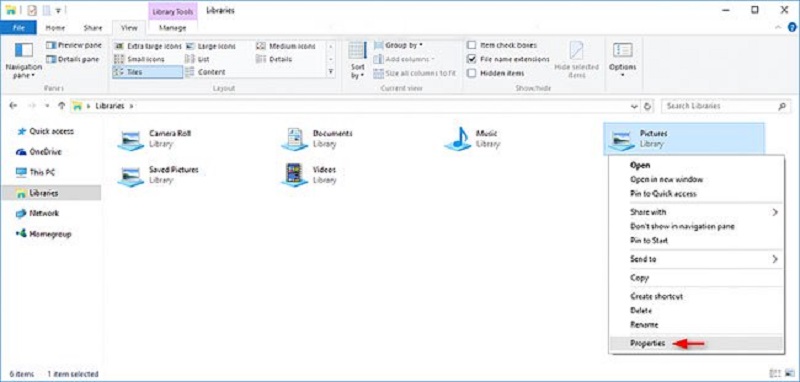
Task: Select the Saved Pictures library
Action: pos(159,175)
